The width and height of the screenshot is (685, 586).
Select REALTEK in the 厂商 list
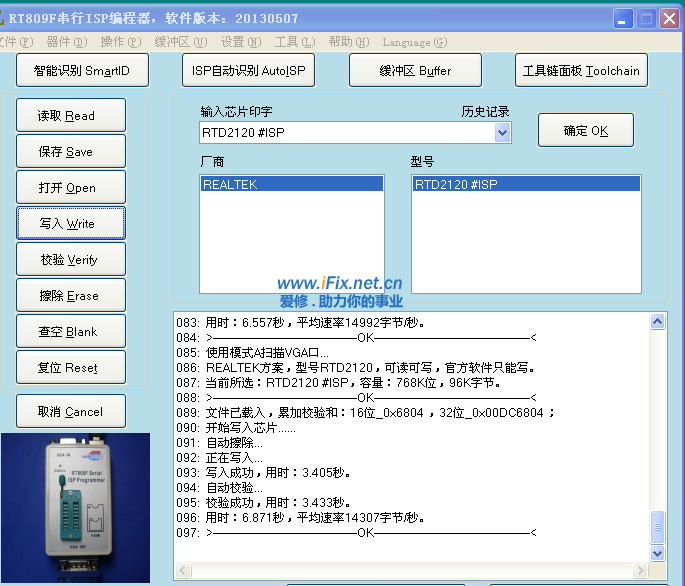[291, 185]
